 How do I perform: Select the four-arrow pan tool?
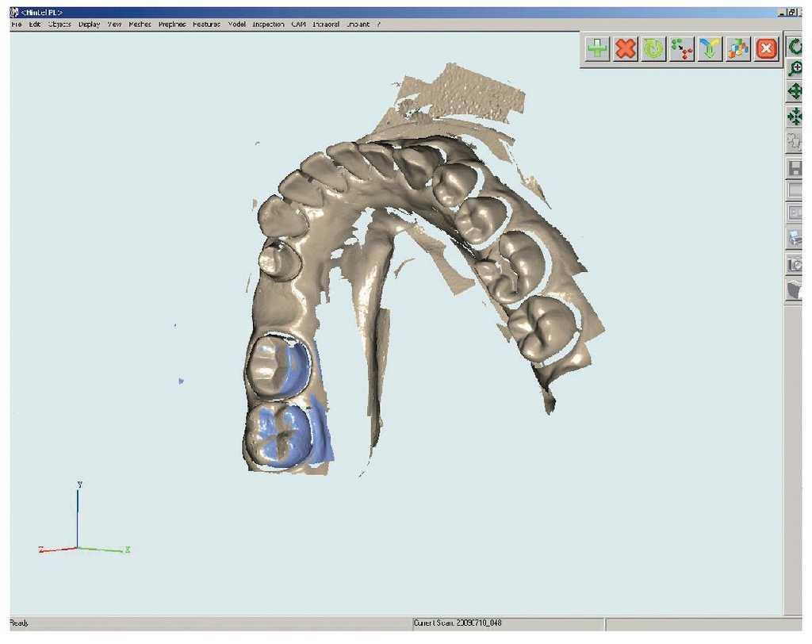(795, 92)
